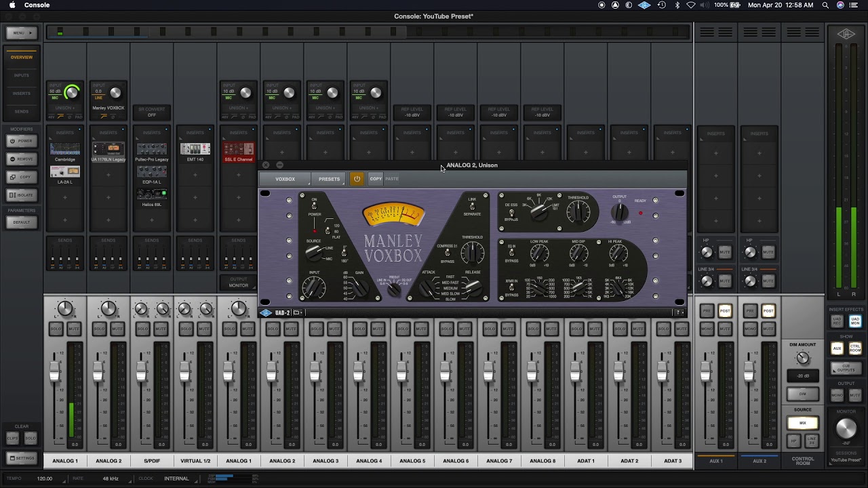Open the EMT 140 insert plugin
The image size is (868, 488).
click(195, 151)
